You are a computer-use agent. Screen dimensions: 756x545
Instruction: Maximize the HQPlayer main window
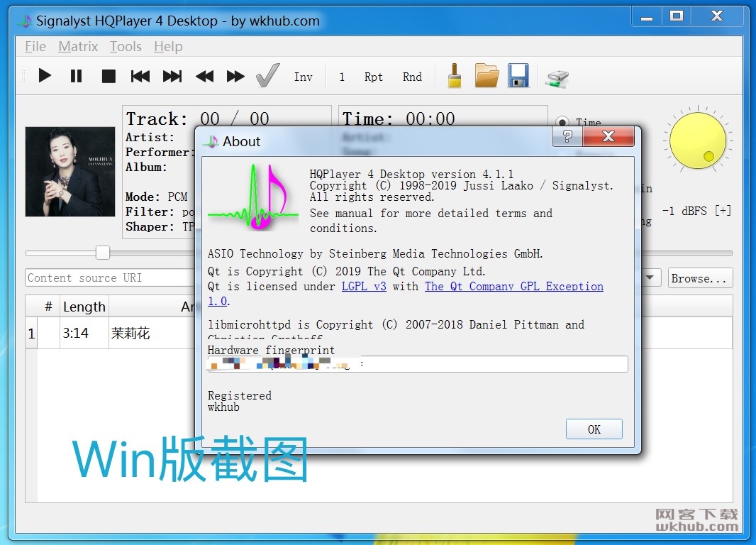click(677, 17)
